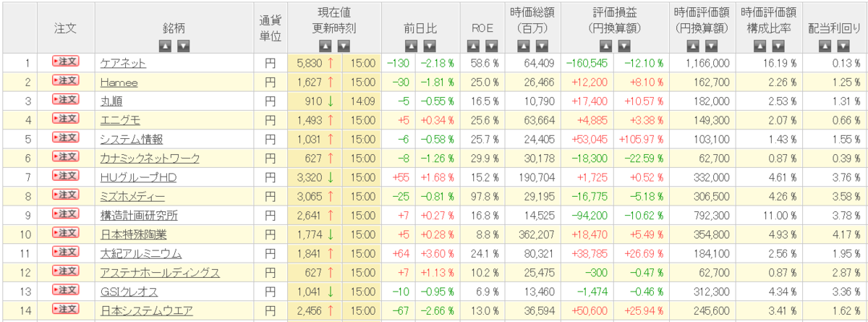This screenshot has height=322, width=868.
Task: Sort 構成比率 column ascending with up arrow
Action: pyautogui.click(x=759, y=46)
